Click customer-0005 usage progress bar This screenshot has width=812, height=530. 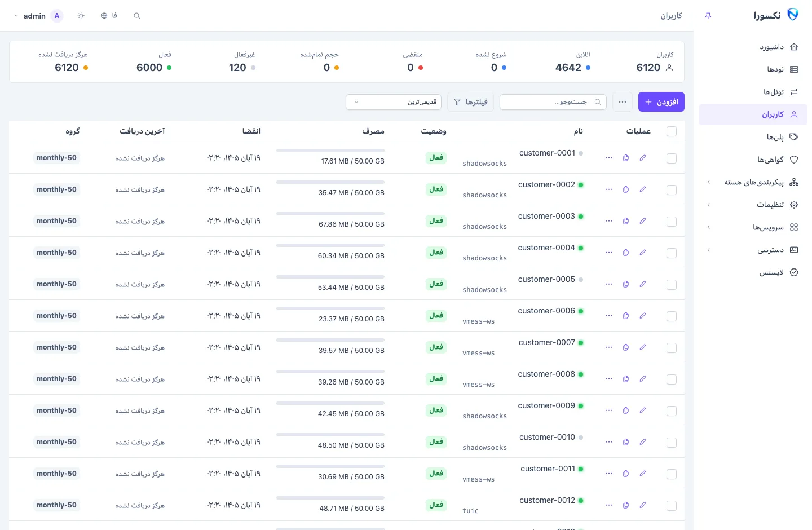coord(330,277)
